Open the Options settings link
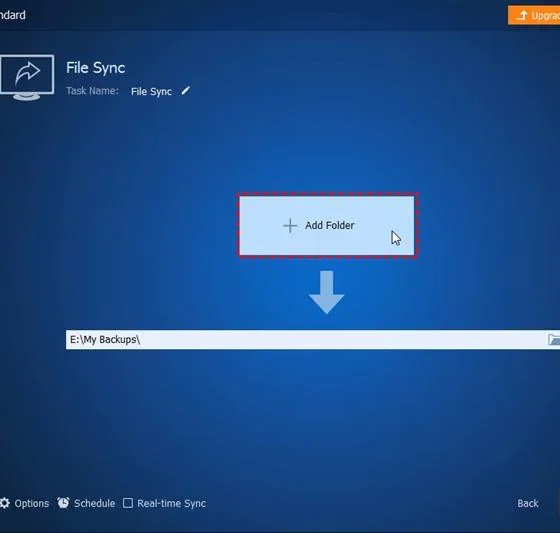The height and width of the screenshot is (533, 560). [x=32, y=503]
